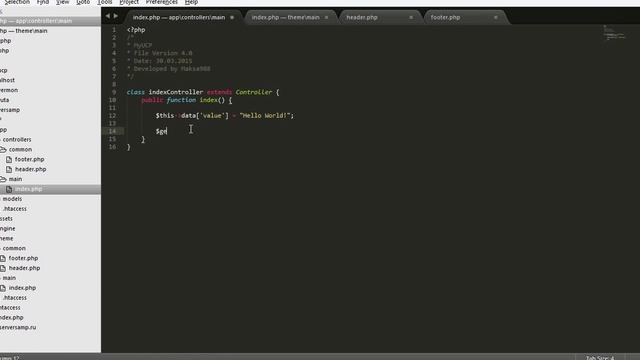640x360 pixels.
Task: Close the footer.php tab
Action: click(x=496, y=18)
